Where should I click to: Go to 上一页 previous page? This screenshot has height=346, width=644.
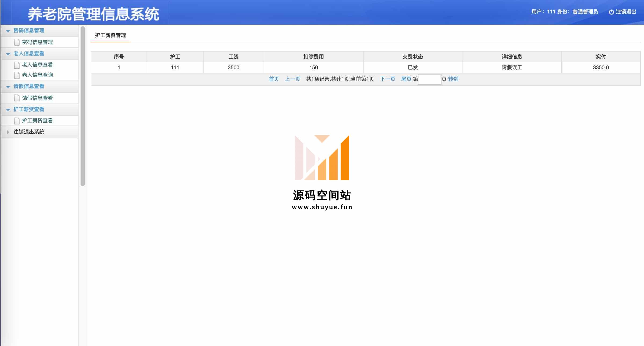point(292,79)
